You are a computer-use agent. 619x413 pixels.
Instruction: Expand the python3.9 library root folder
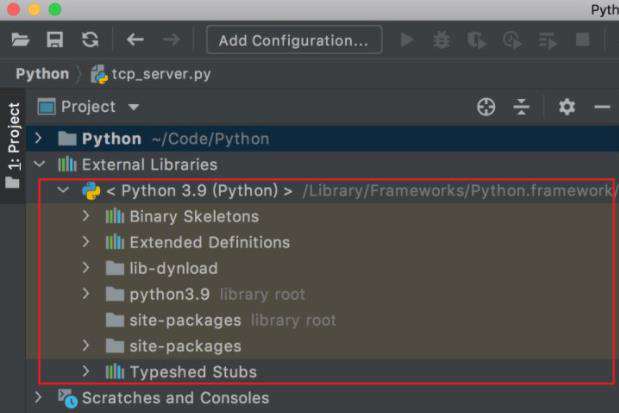[86, 294]
